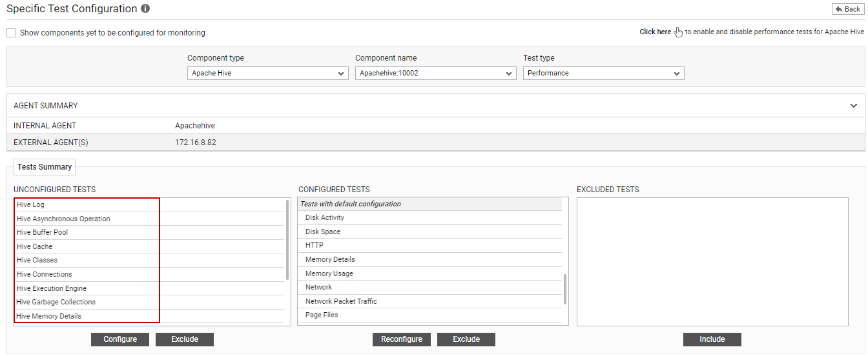This screenshot has height=356, width=868.
Task: Open the Component name dropdown
Action: coord(436,74)
